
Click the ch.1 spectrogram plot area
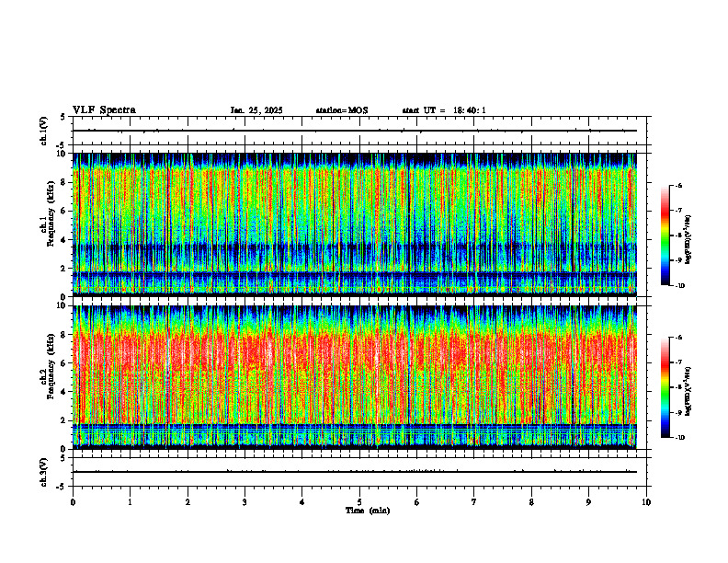tap(355, 224)
